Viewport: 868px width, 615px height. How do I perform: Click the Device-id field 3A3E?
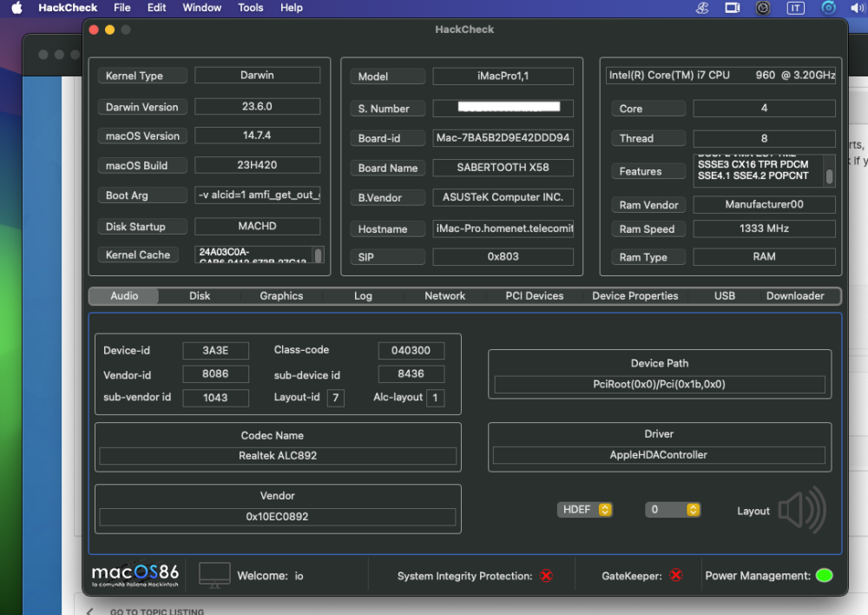coord(215,351)
